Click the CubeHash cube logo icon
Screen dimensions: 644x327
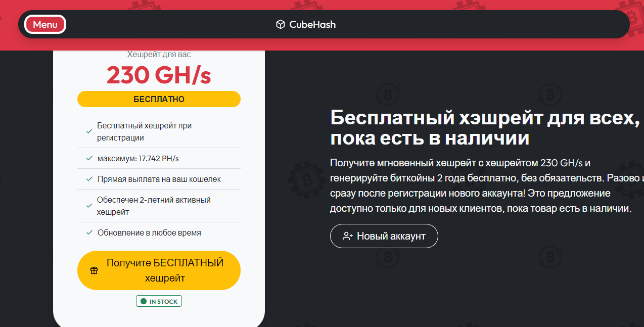tap(280, 24)
